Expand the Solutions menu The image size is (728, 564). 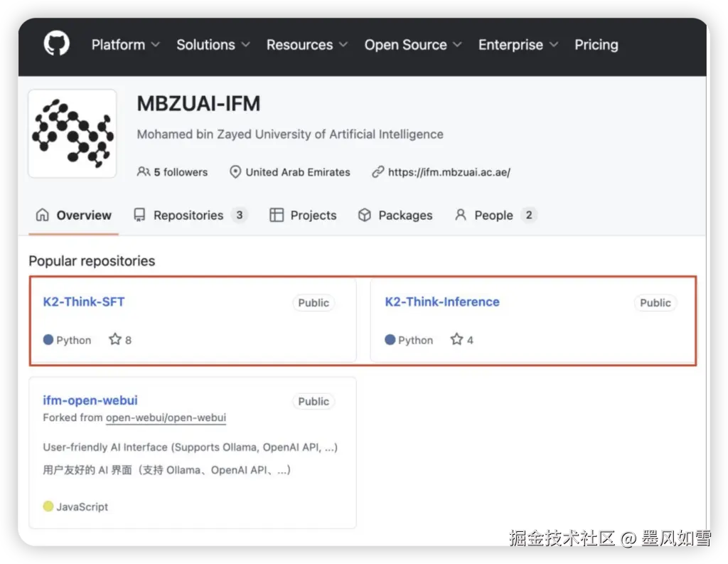pos(213,45)
